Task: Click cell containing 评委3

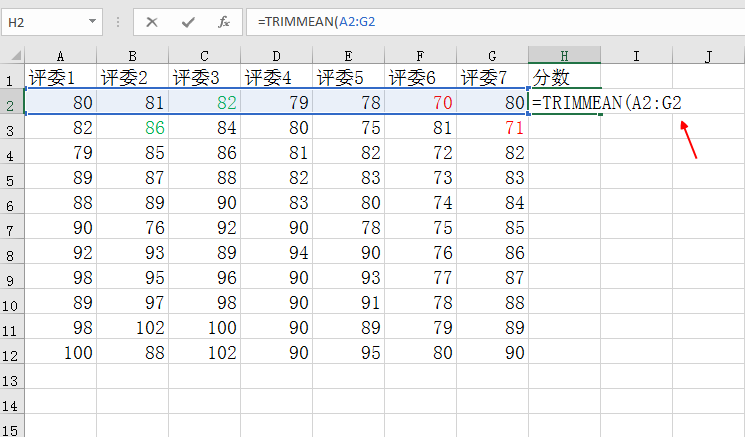Action: pyautogui.click(x=204, y=76)
